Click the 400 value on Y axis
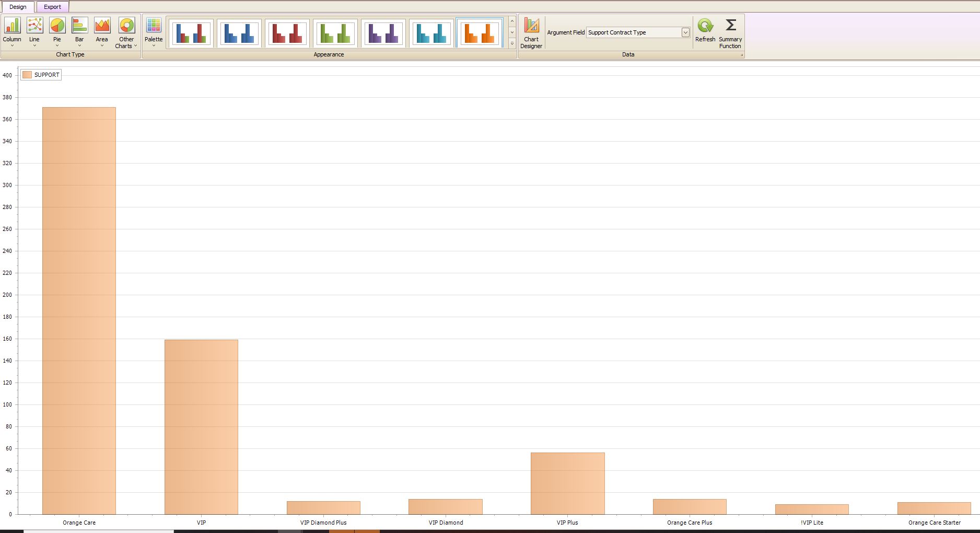This screenshot has width=980, height=533. 7,75
